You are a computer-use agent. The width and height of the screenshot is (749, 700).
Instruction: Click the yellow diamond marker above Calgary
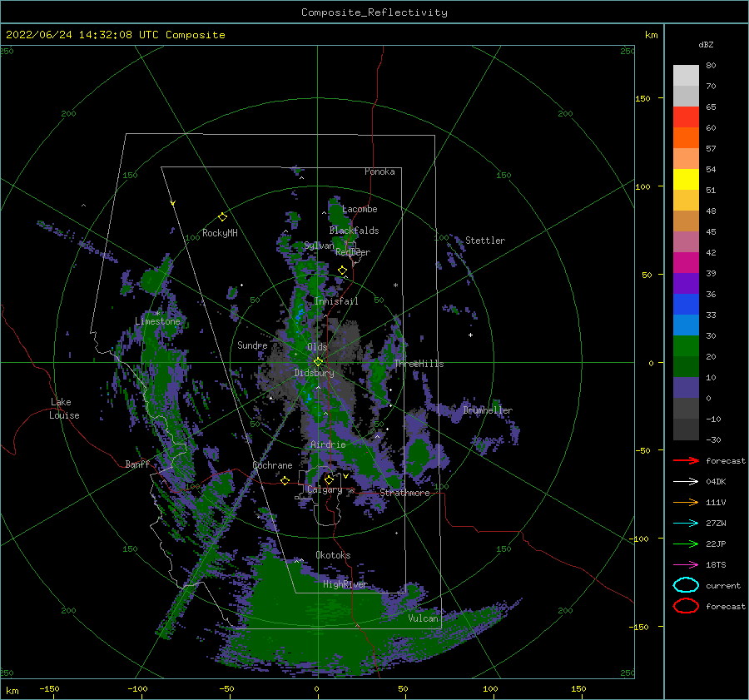click(329, 479)
